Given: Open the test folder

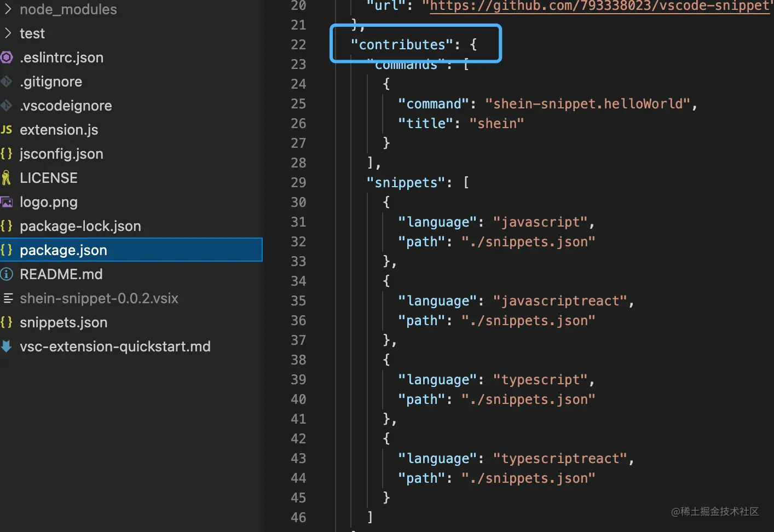Looking at the screenshot, I should [32, 33].
